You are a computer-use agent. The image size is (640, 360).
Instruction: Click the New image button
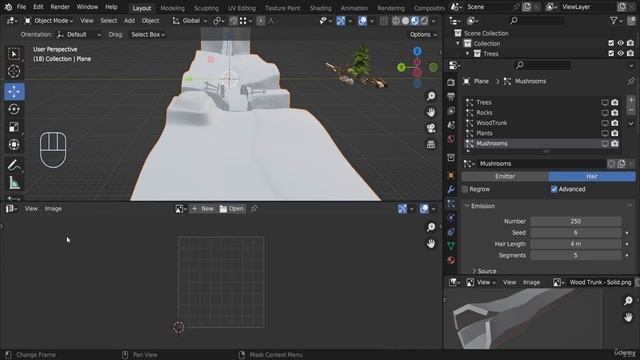coord(203,209)
